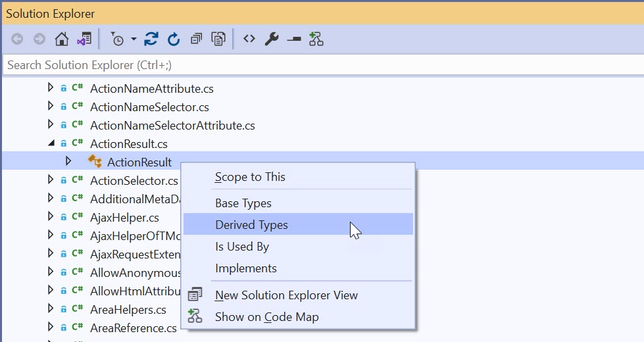Select AjaxHelper.cs file

pos(124,218)
